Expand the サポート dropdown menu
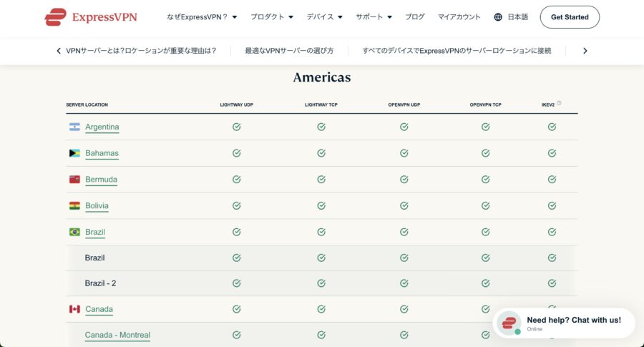 click(x=374, y=17)
